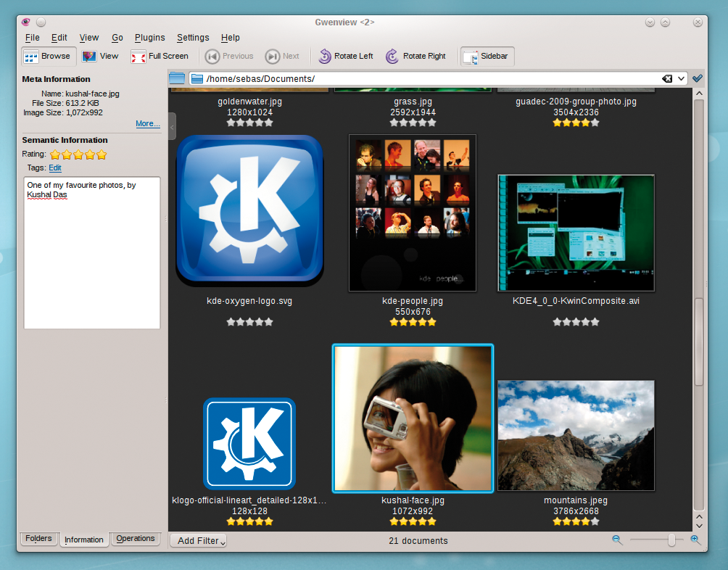728x570 pixels.
Task: Click the Gwenview app icon in title bar
Action: coord(25,22)
